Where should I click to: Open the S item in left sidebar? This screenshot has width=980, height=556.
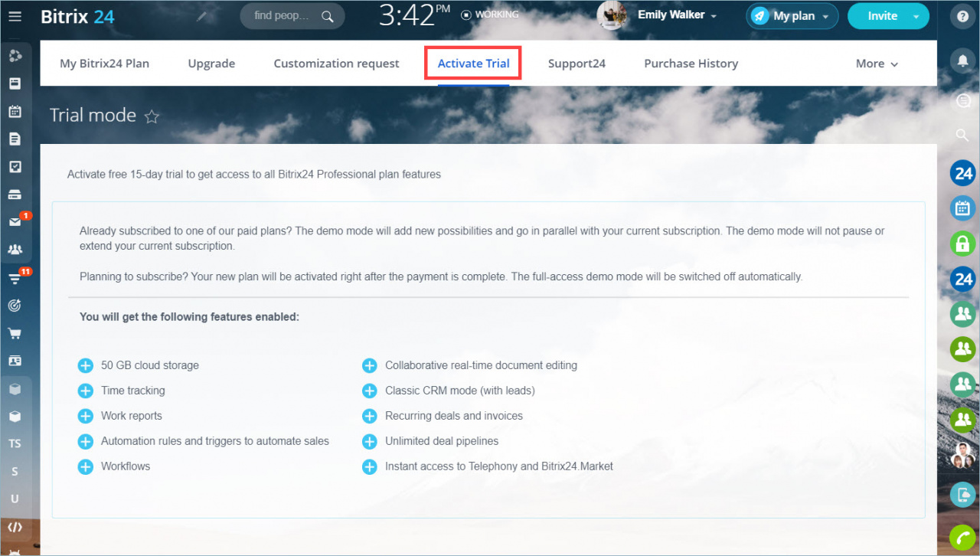[x=15, y=471]
